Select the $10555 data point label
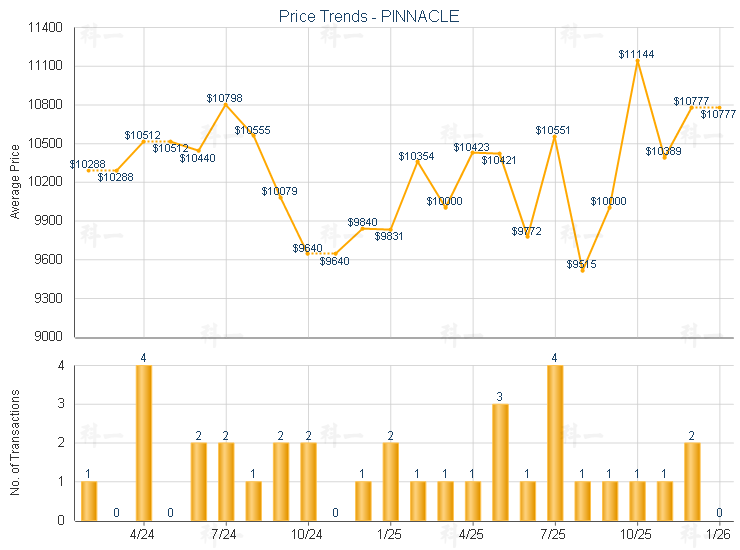This screenshot has width=740, height=550. click(x=252, y=130)
